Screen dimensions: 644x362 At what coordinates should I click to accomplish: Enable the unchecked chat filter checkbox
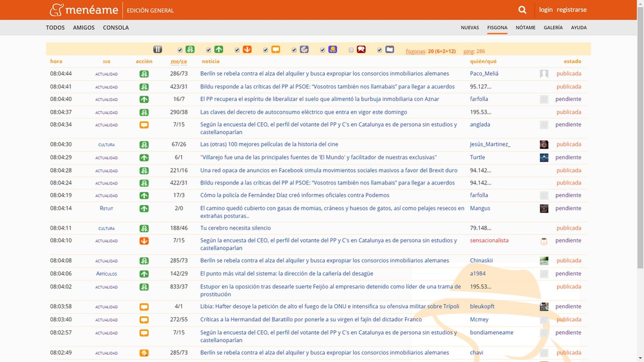[351, 50]
